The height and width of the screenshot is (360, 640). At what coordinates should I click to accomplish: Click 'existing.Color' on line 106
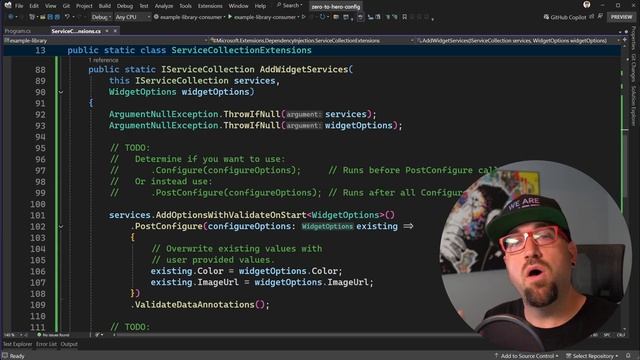[187, 271]
